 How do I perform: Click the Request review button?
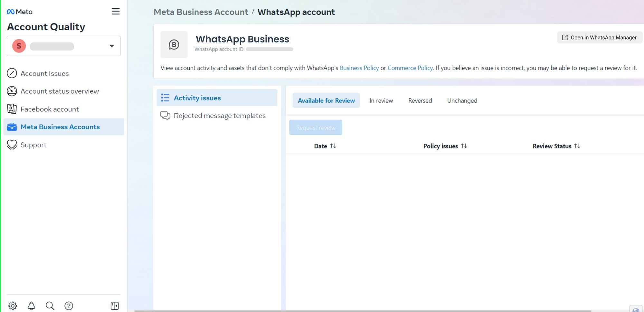tap(316, 128)
